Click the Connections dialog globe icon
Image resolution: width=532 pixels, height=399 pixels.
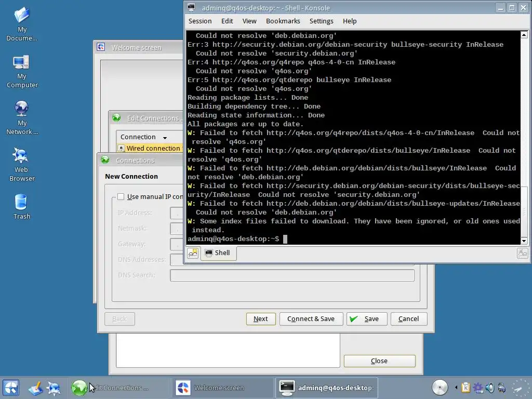pos(105,160)
